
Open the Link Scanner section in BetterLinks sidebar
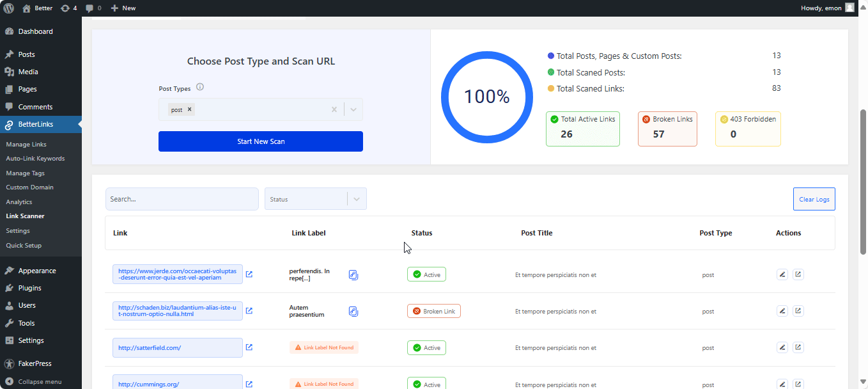[x=26, y=216]
